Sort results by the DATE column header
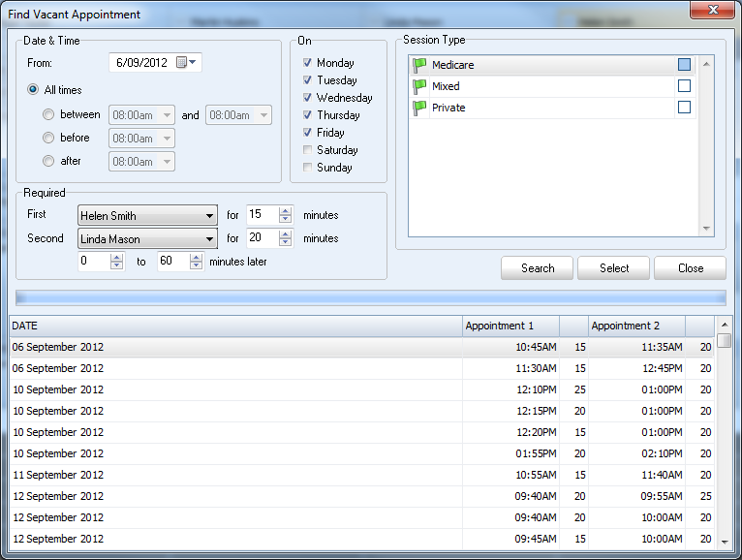742x560 pixels. (235, 326)
